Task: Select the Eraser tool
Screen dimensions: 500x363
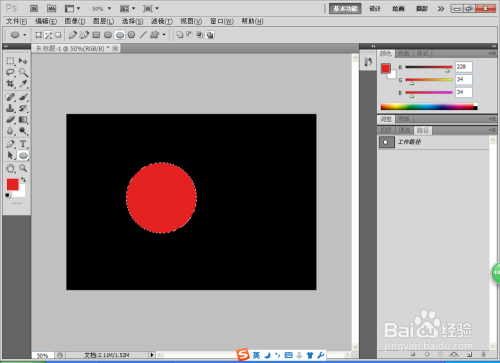Action: pos(10,119)
